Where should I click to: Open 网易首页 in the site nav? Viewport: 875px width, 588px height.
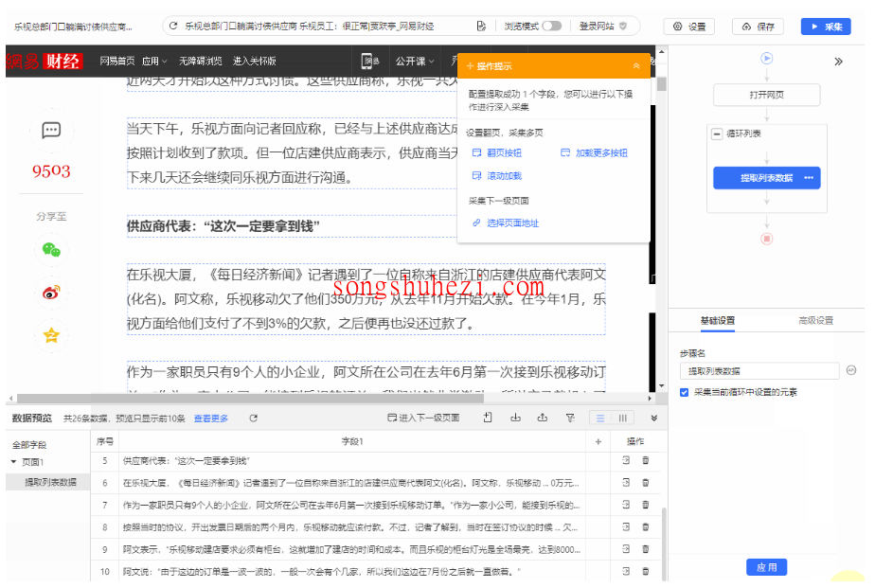pyautogui.click(x=117, y=61)
